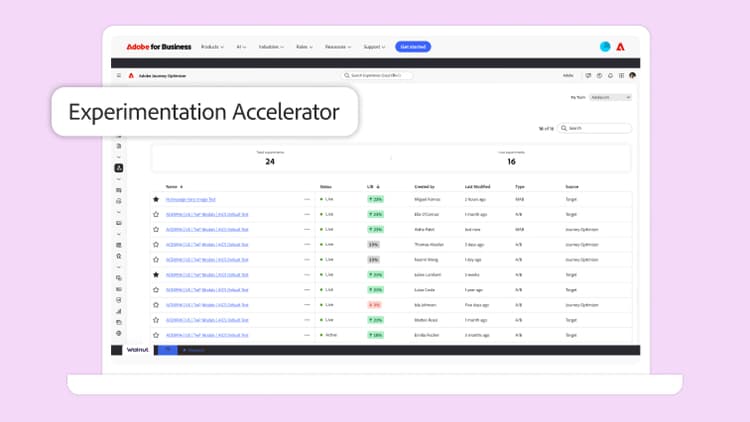This screenshot has width=750, height=422.
Task: Star the experiment modified Just now
Action: pos(156,229)
